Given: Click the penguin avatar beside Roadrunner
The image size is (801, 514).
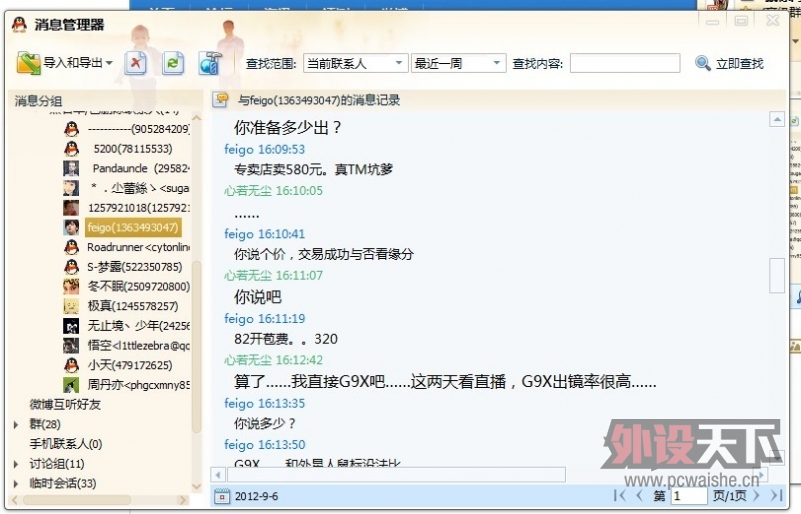Looking at the screenshot, I should (x=72, y=247).
